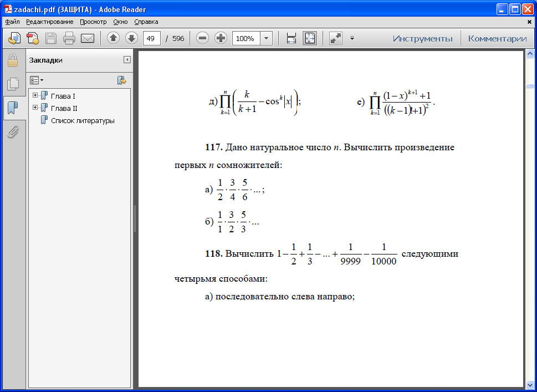
Task: Select the Глава I bookmark
Action: [63, 96]
